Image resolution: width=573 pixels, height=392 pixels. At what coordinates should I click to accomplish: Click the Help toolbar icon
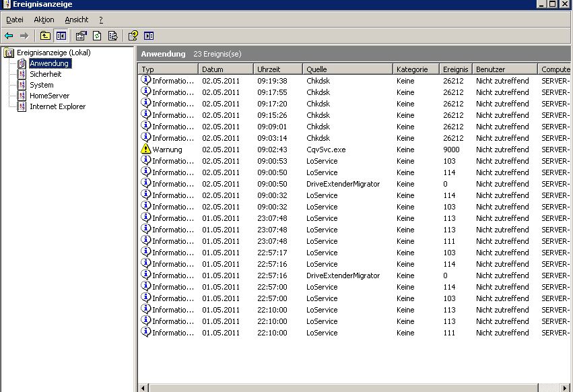pyautogui.click(x=133, y=36)
